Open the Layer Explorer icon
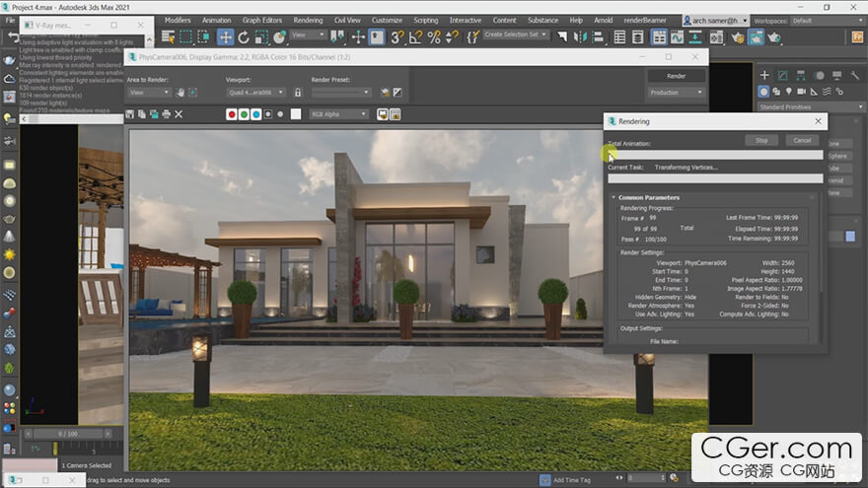 pos(638,37)
